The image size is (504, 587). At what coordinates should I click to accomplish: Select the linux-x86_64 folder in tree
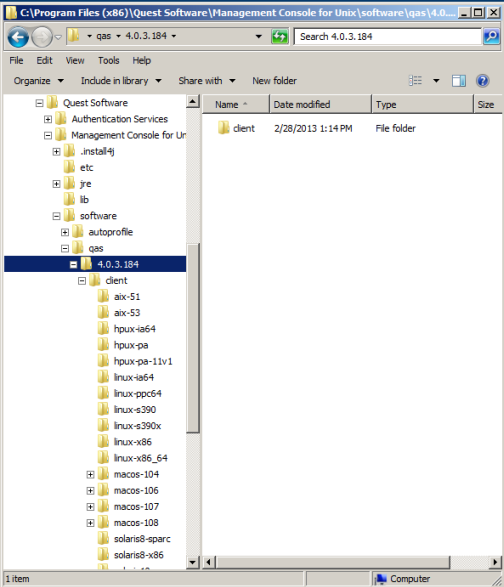point(140,458)
